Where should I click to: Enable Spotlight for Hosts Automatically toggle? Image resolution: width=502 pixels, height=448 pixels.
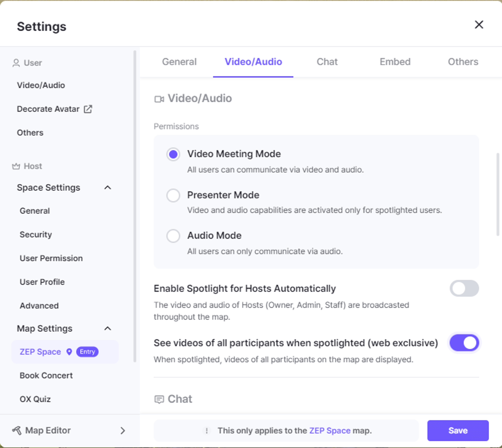pos(464,288)
